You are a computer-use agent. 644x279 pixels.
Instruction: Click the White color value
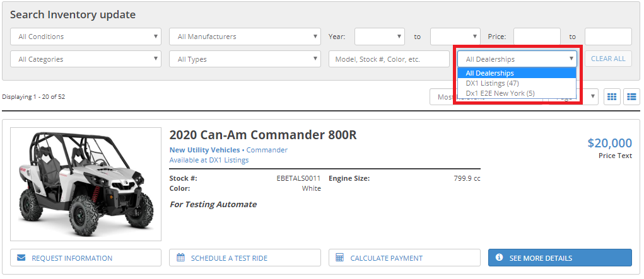click(312, 188)
